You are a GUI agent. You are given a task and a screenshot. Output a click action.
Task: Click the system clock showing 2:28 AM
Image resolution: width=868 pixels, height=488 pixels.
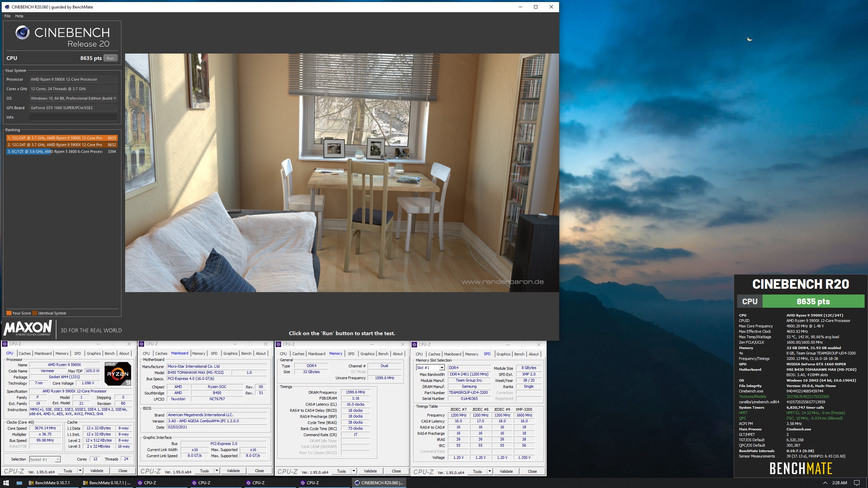(x=840, y=483)
